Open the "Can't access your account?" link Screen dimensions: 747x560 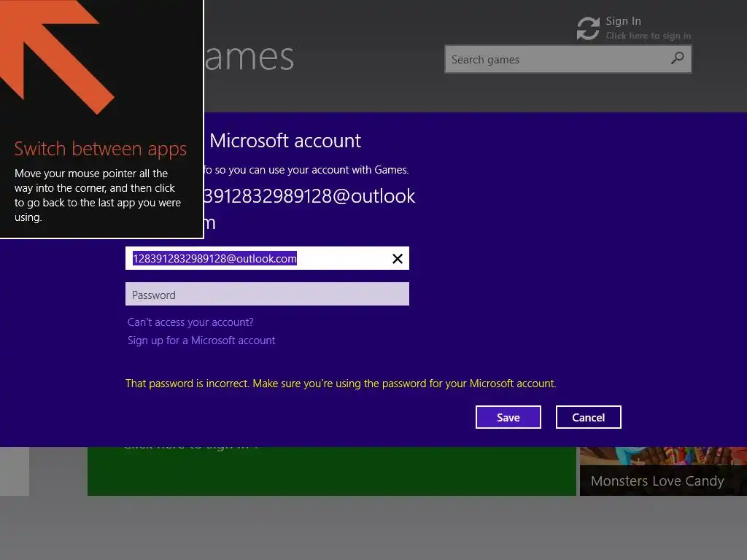(190, 322)
